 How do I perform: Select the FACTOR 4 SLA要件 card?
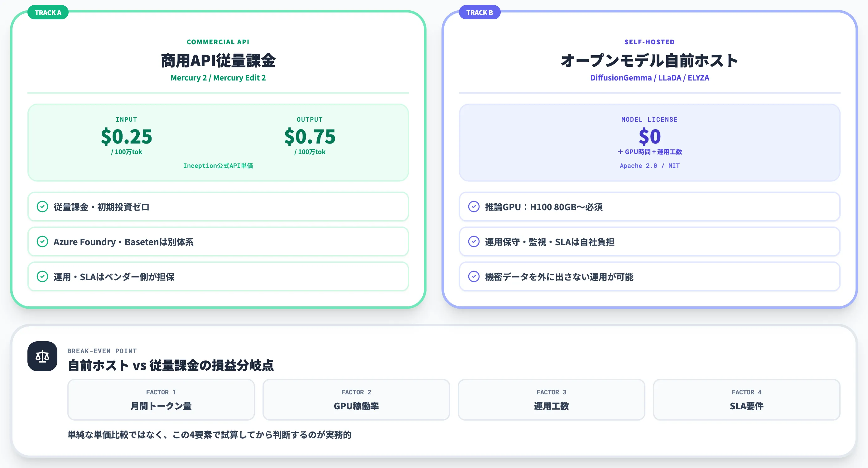746,400
